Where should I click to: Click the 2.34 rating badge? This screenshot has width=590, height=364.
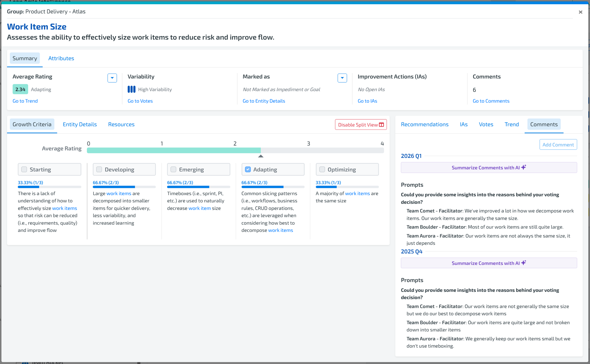pyautogui.click(x=20, y=89)
